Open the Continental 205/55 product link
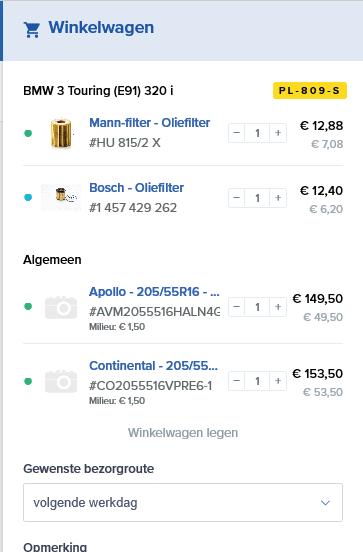Screen dimensions: 363x552 click(154, 366)
